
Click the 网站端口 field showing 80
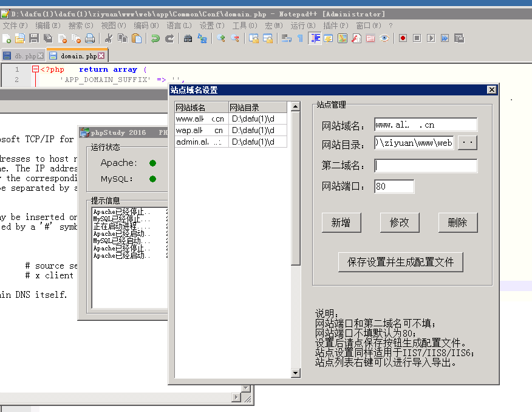coord(394,187)
